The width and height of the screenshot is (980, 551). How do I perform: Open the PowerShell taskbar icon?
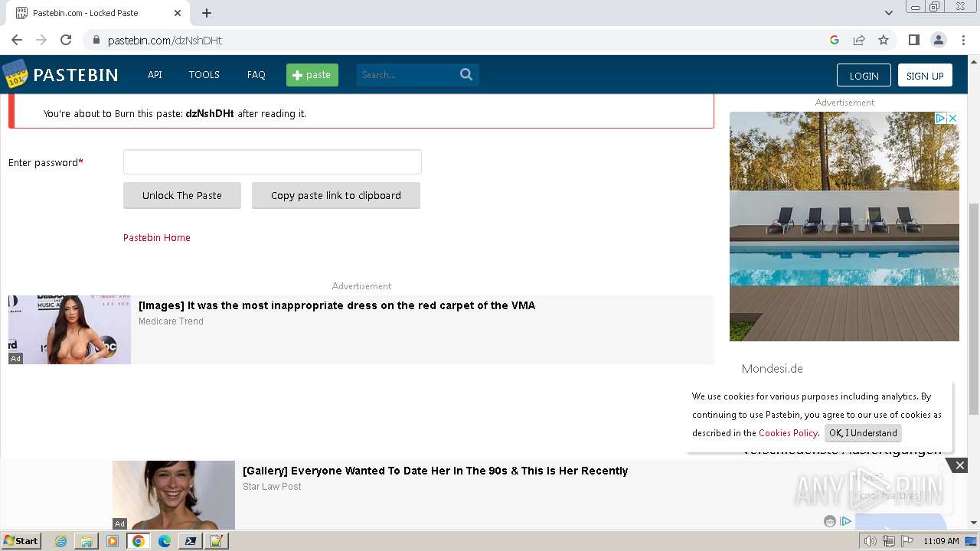click(190, 541)
